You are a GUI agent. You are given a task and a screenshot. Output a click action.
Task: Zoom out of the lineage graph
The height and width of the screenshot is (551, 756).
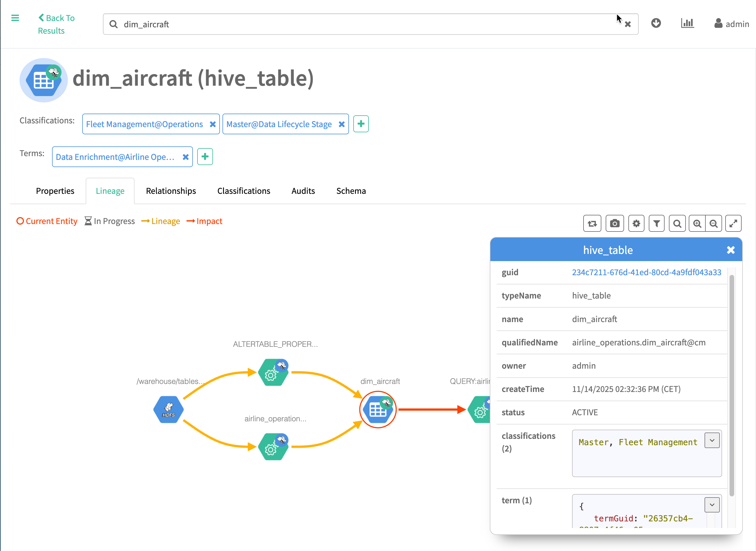click(713, 223)
